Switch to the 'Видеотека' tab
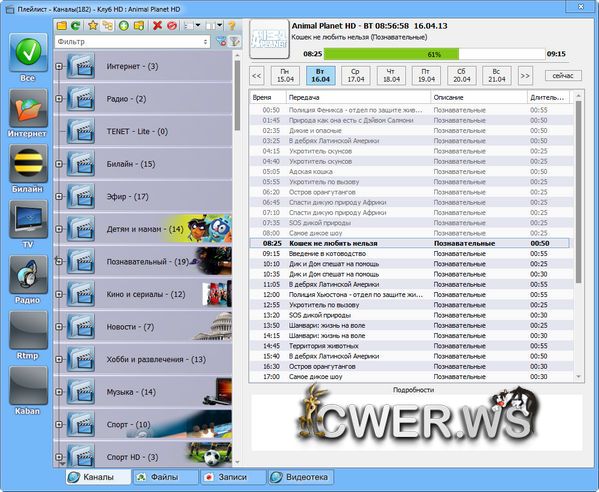Viewport: 599px width, 492px height. point(300,477)
